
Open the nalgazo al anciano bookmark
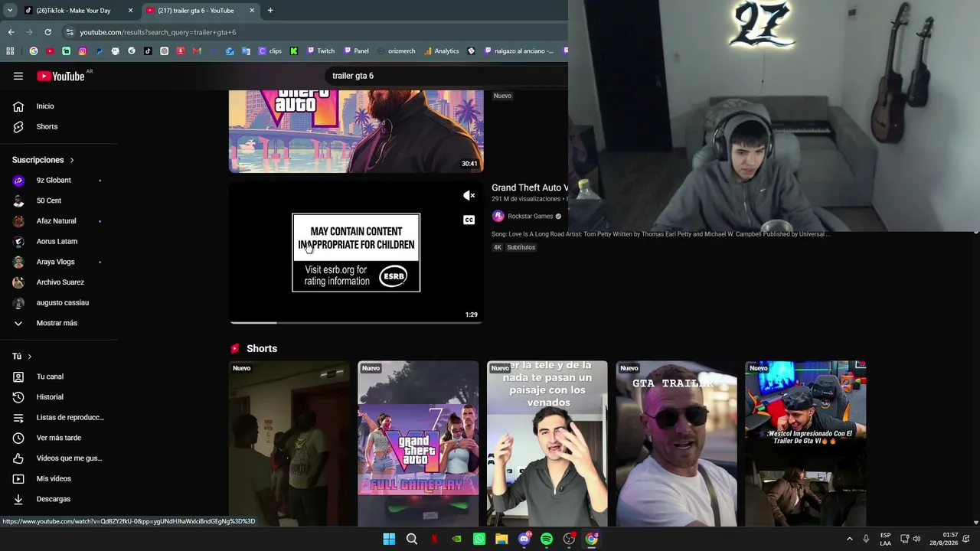pyautogui.click(x=519, y=51)
